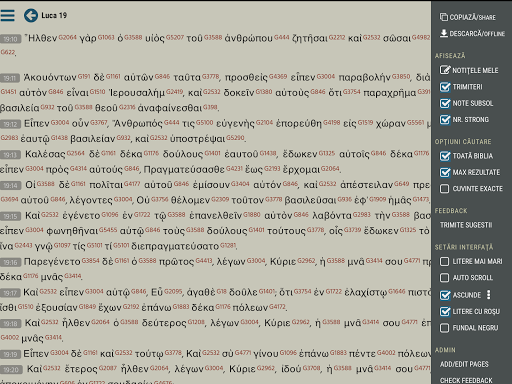Open the three-dot options beside Ascunde
The height and width of the screenshot is (384, 512).
pos(488,295)
